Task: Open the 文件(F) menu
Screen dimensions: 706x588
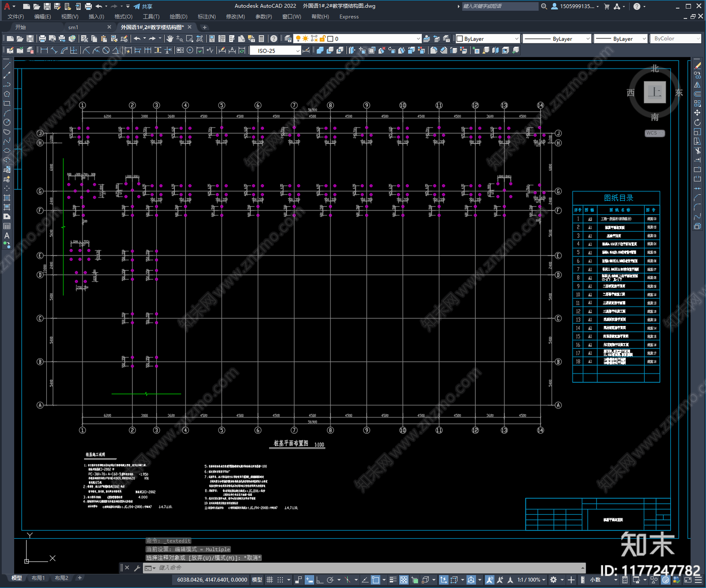Action: 15,17
